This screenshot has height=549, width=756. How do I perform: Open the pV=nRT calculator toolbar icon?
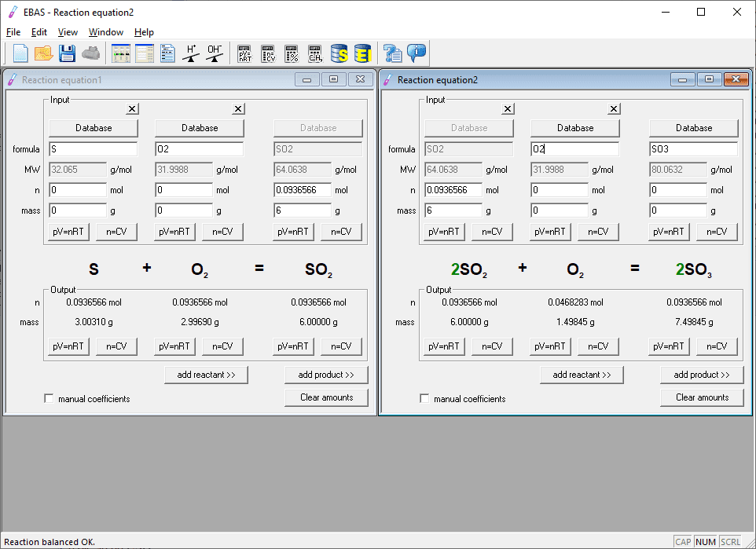[x=244, y=53]
